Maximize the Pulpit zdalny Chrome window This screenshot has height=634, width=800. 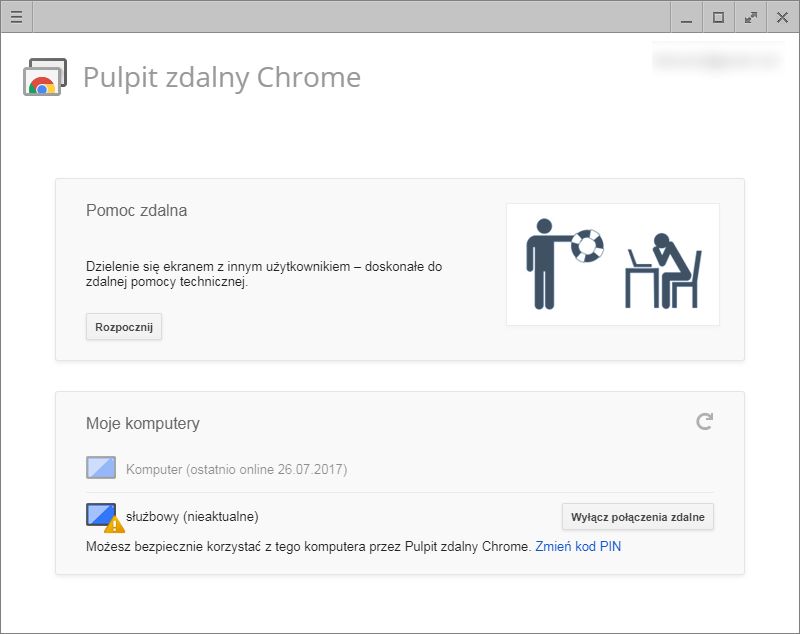718,17
